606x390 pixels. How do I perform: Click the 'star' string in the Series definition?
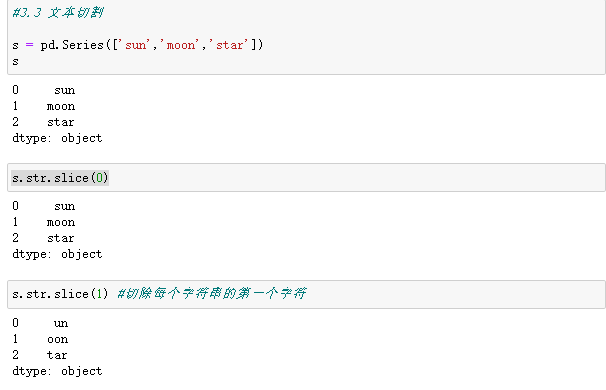[230, 45]
